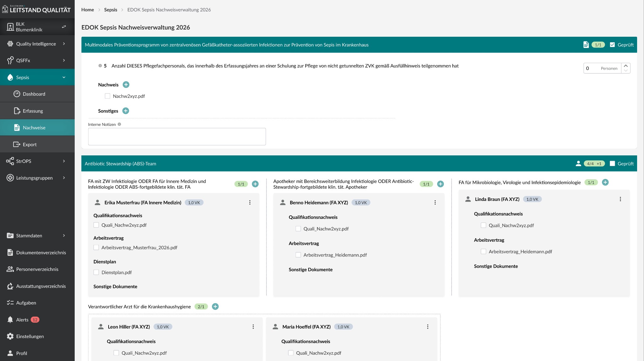
Task: Click the plus icon next to Nachweis
Action: point(126,84)
